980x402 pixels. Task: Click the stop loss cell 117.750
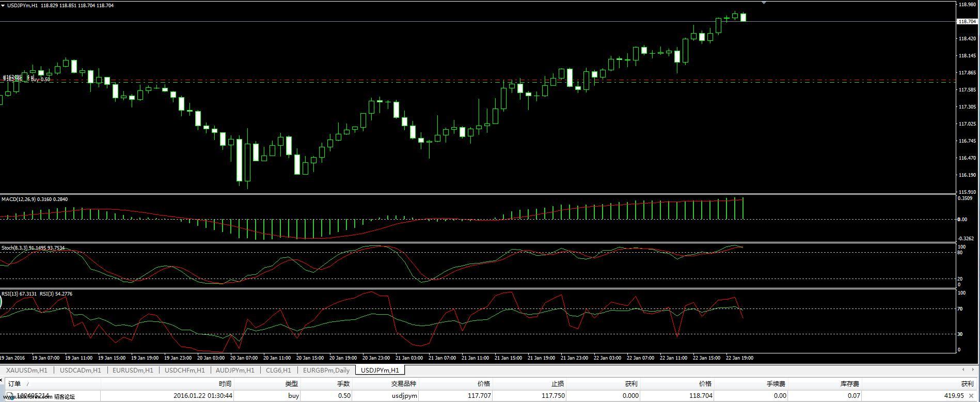(x=552, y=396)
